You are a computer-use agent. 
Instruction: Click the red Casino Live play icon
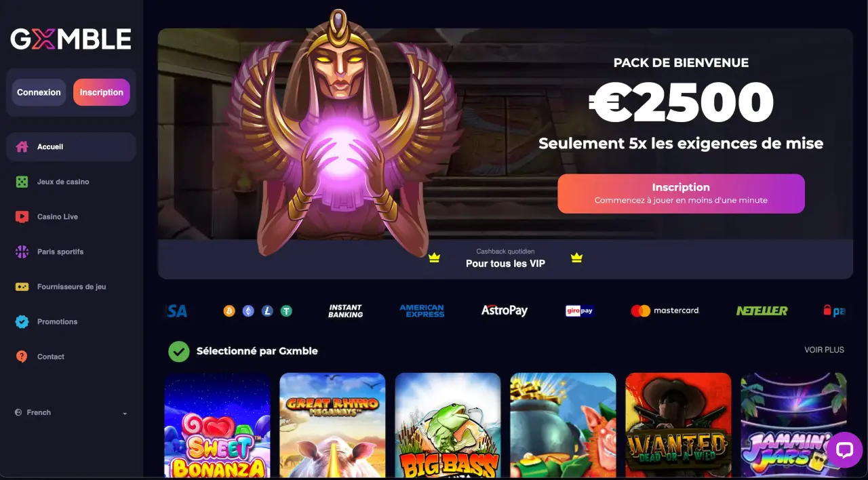point(22,217)
